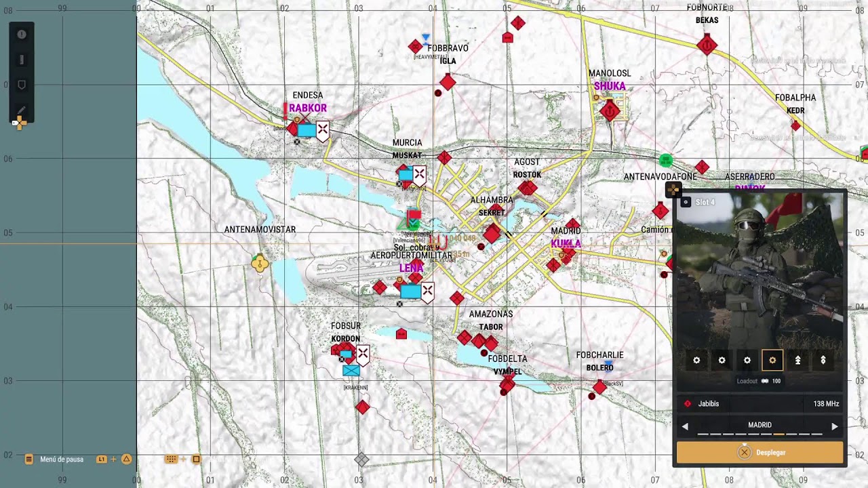Click the red diamond below IGLA label
The image size is (868, 488).
point(447,83)
